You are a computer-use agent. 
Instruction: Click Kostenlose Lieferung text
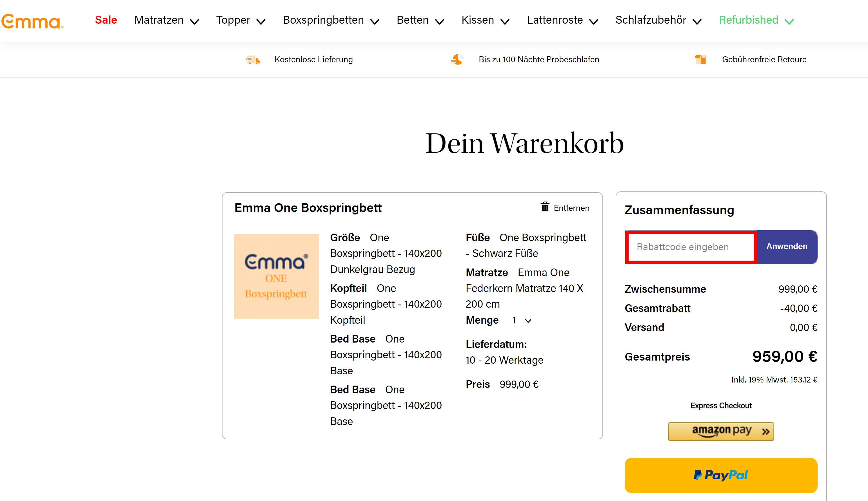click(314, 59)
